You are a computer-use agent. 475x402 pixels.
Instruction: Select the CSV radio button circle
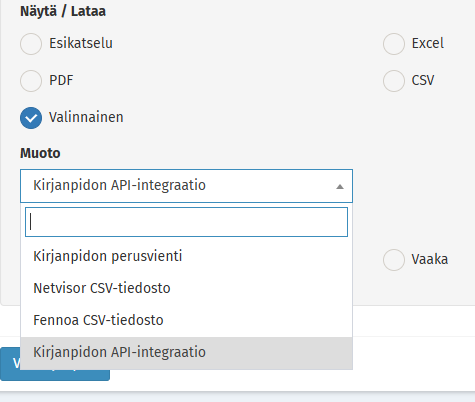394,81
